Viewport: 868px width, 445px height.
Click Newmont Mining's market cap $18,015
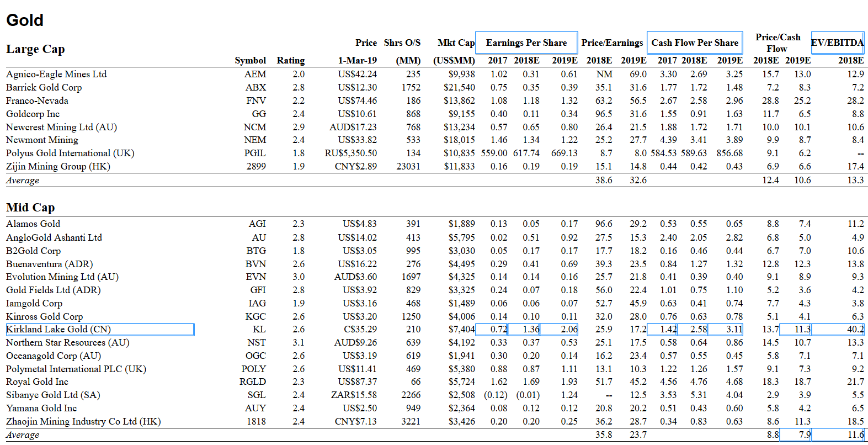tap(459, 140)
